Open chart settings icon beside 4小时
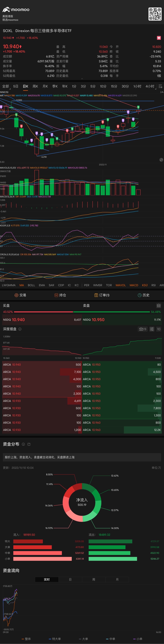This screenshot has height=644, width=164. (160, 87)
